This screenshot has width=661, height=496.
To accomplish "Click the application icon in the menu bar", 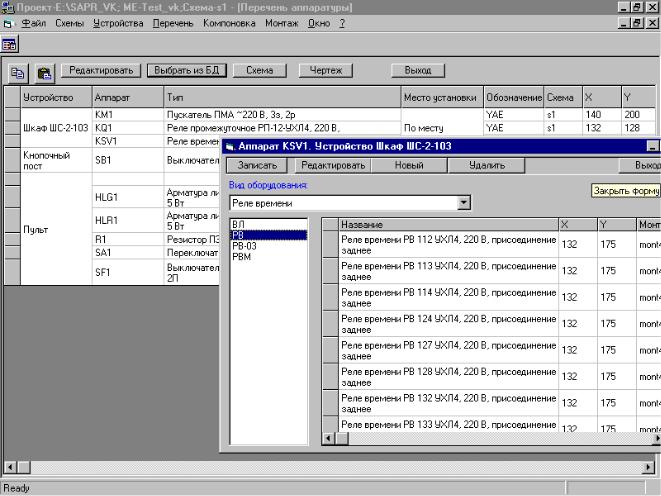I will click(x=9, y=22).
